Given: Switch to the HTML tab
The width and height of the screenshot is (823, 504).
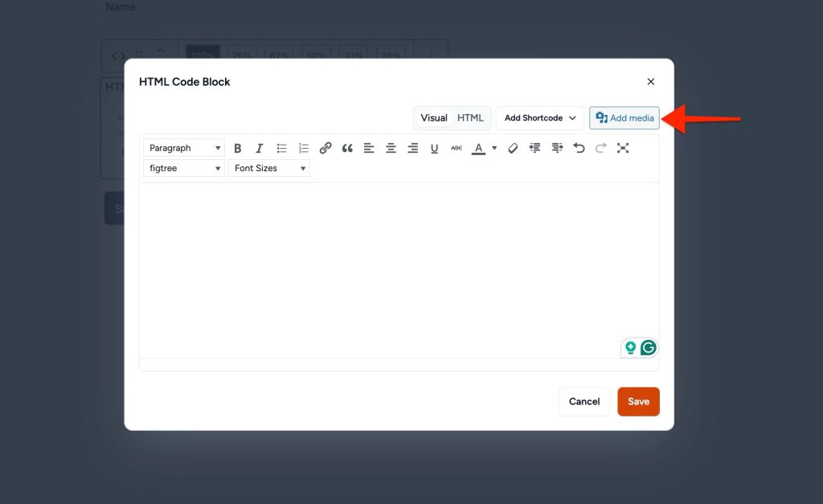Looking at the screenshot, I should tap(470, 118).
